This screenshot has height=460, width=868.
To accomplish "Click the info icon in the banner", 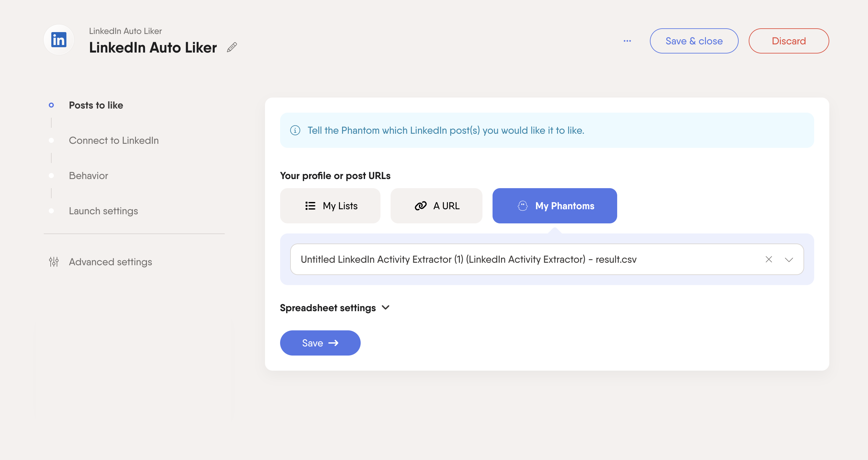I will click(295, 130).
